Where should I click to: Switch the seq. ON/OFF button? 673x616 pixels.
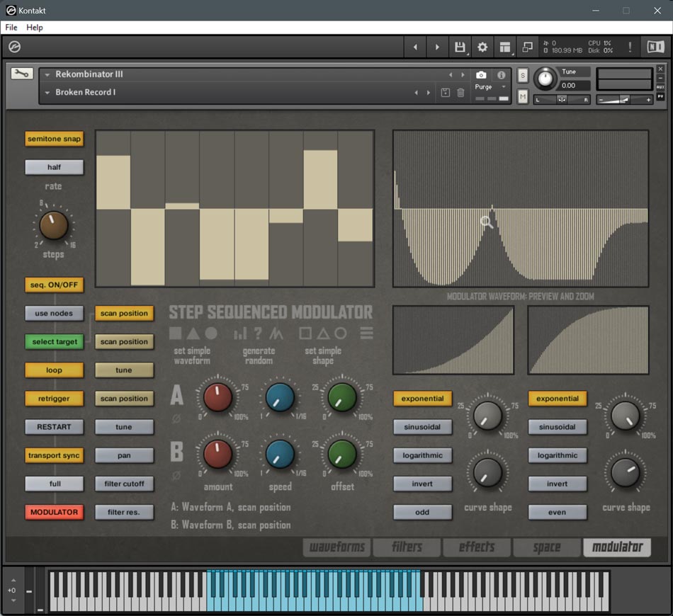54,285
